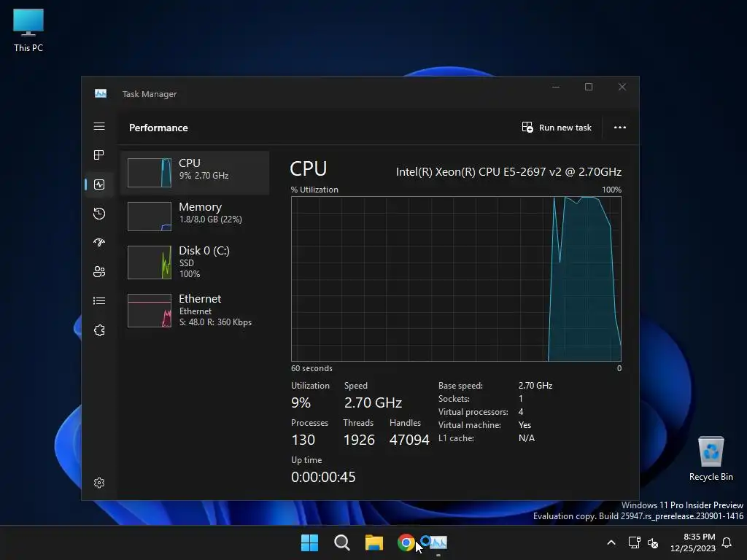The height and width of the screenshot is (560, 747).
Task: Open the notifications bell icon
Action: (727, 542)
